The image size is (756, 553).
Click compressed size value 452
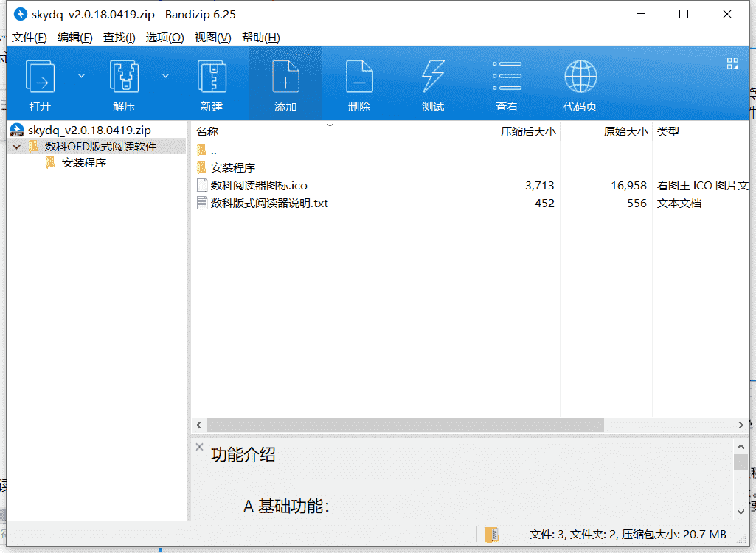click(x=544, y=204)
